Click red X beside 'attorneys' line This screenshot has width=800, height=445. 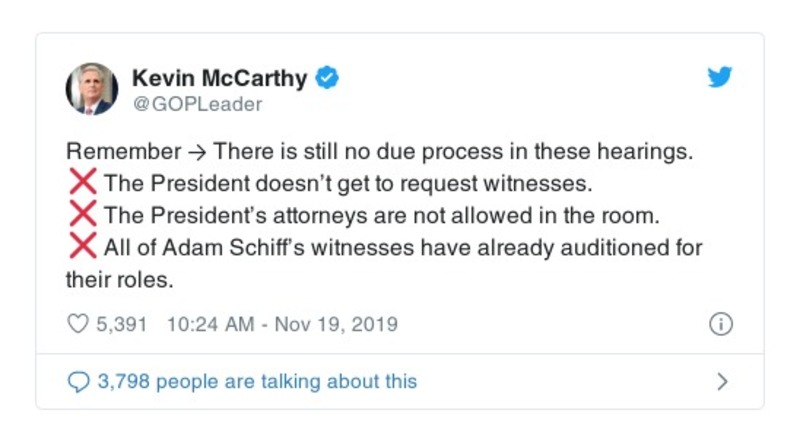point(82,215)
